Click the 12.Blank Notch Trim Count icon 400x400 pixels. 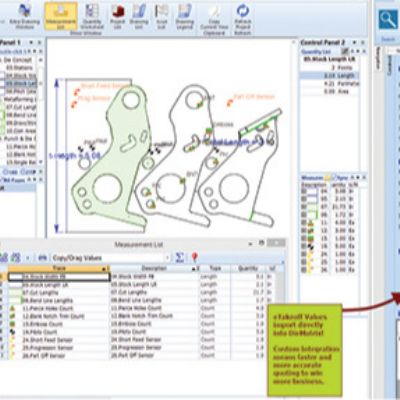(12, 316)
